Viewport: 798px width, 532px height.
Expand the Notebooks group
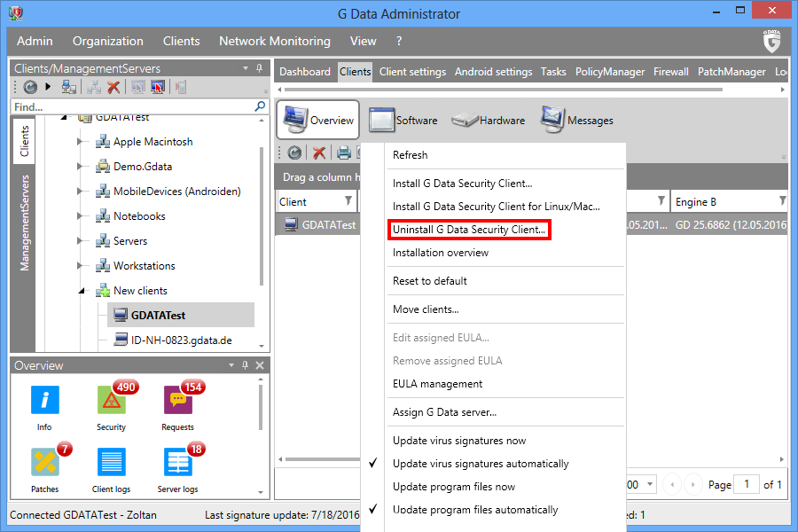click(x=80, y=215)
